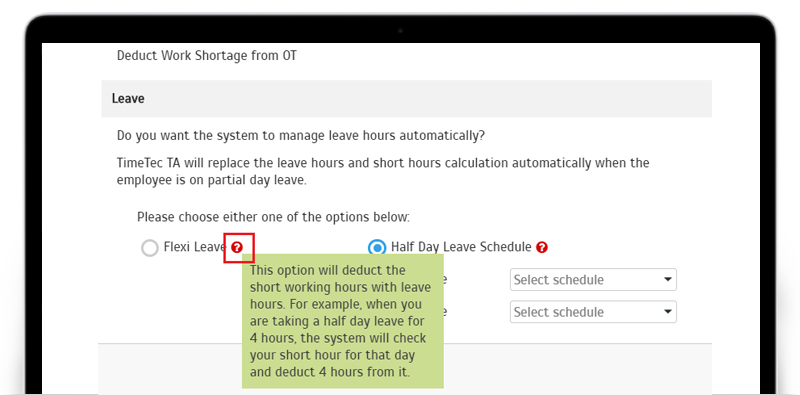
Task: Click the Please choose either one instruction text
Action: click(x=273, y=217)
